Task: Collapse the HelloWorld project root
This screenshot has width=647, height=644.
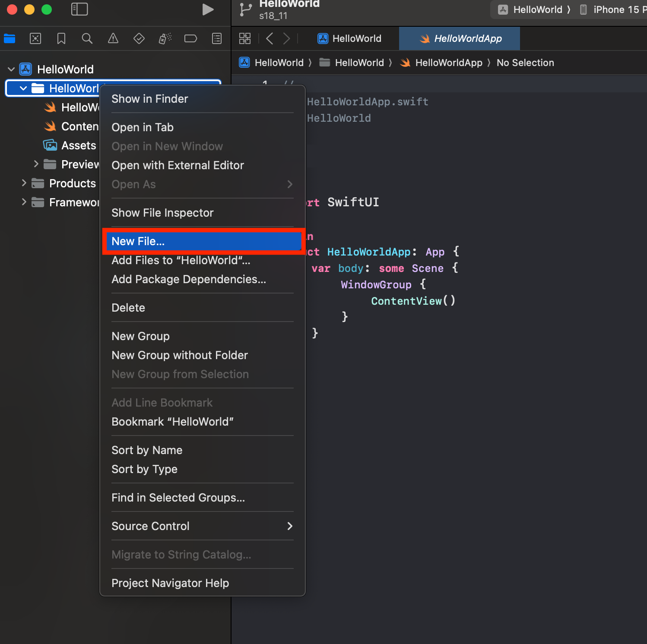Action: point(12,69)
